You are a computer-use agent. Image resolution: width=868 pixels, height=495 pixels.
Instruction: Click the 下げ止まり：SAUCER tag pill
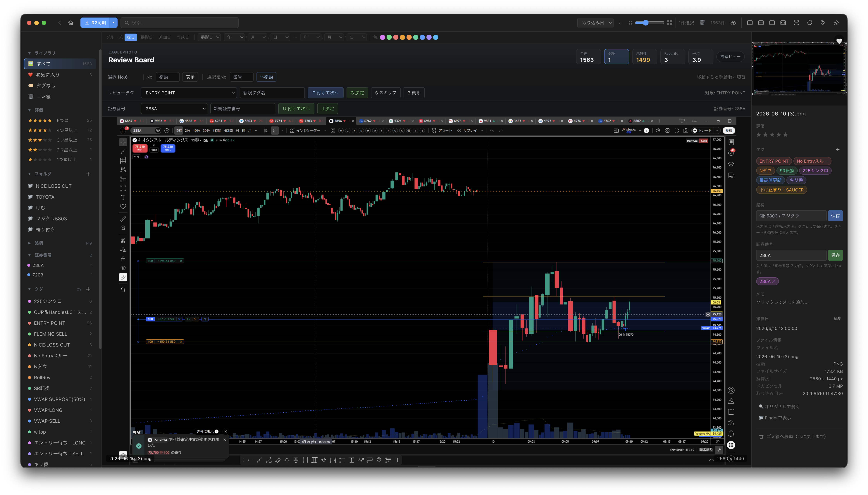point(781,190)
